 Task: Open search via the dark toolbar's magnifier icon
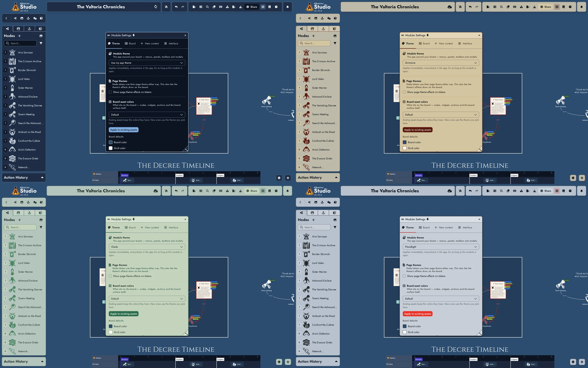coord(207,7)
